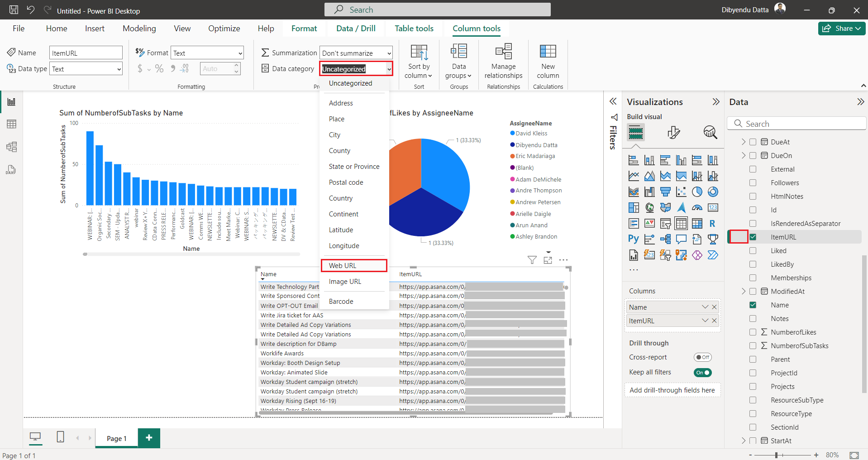Expand the ModifiedAt field hierarchy
The image size is (868, 460).
[743, 292]
